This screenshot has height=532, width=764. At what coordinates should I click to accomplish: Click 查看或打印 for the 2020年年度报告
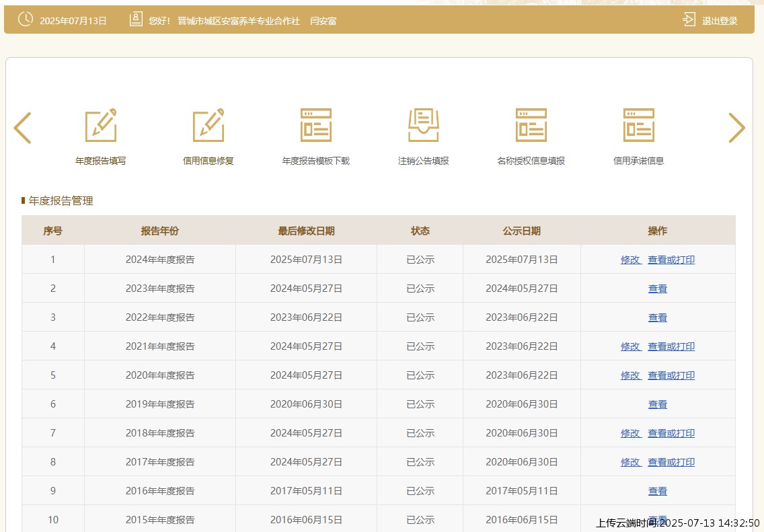pyautogui.click(x=671, y=375)
